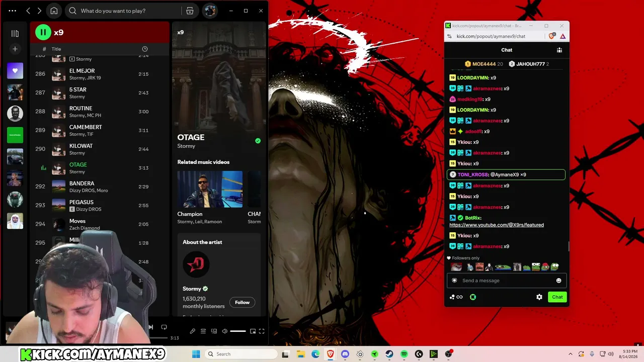Screen dimensions: 644x362
Task: Toggle repeat in Spotify player
Action: click(x=164, y=327)
